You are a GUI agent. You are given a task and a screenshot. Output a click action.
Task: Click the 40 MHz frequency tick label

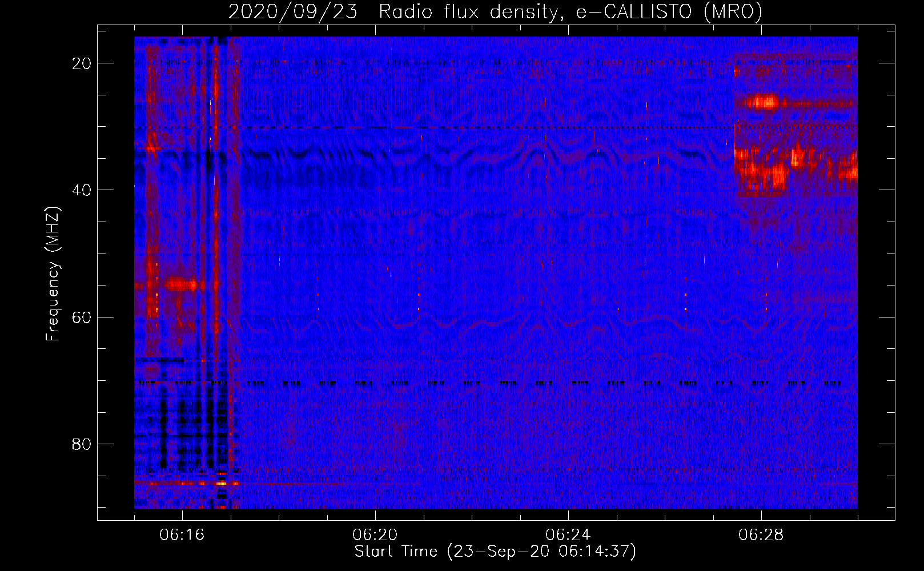point(82,190)
